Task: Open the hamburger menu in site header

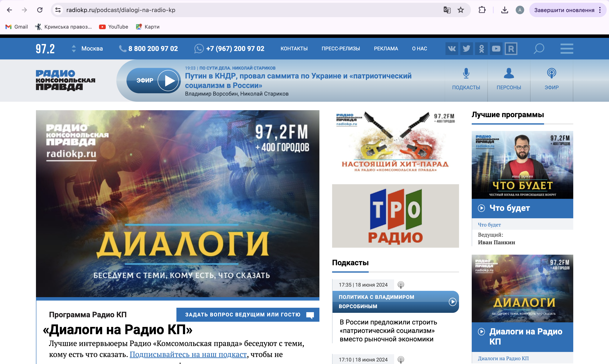Action: point(567,49)
